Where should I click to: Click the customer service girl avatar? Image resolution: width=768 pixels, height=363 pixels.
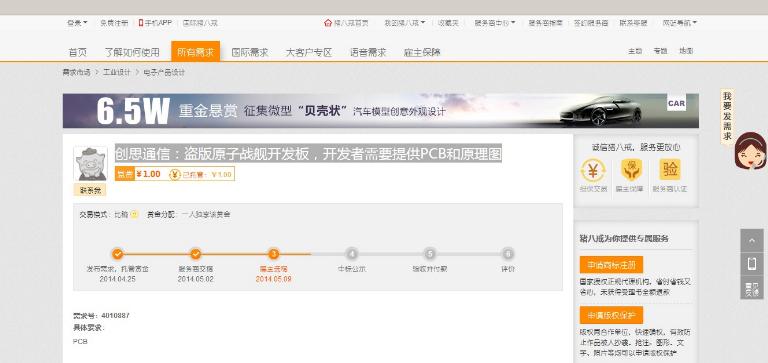pyautogui.click(x=750, y=150)
